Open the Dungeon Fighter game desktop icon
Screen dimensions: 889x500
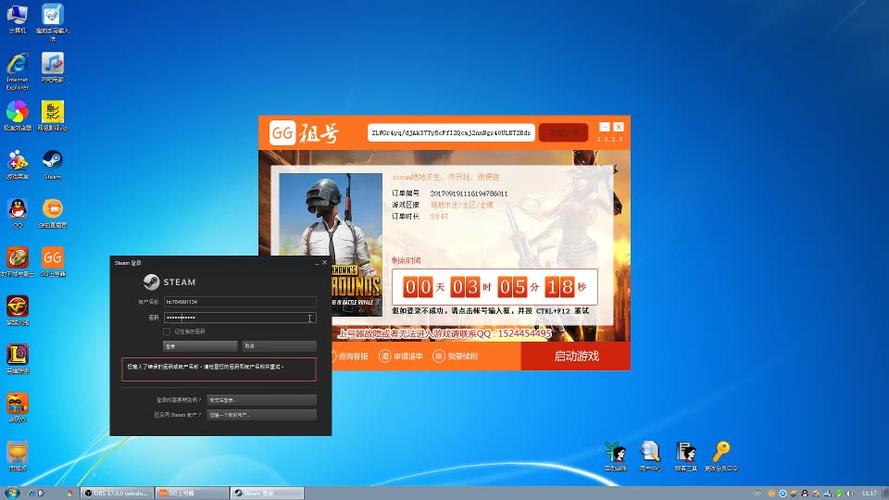(18, 262)
